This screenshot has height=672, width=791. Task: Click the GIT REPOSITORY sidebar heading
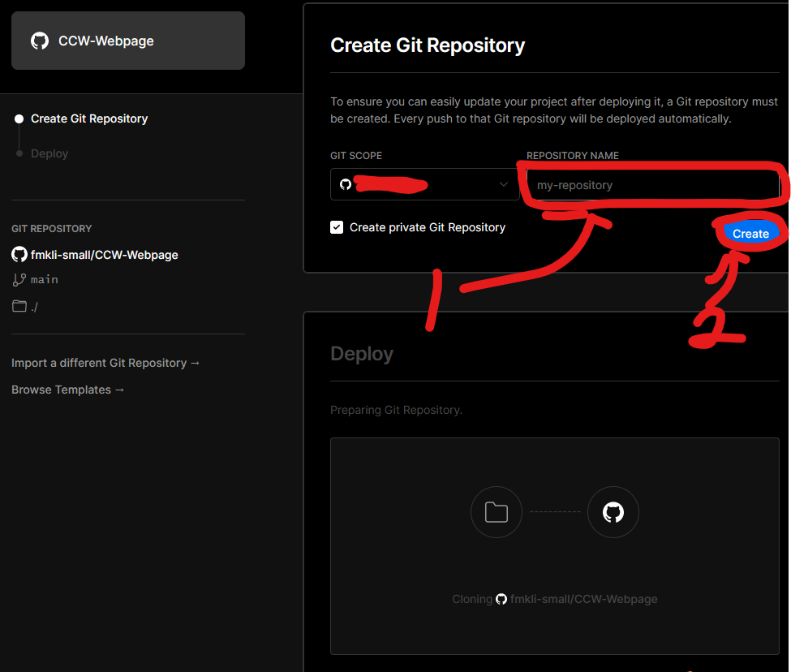click(x=51, y=229)
